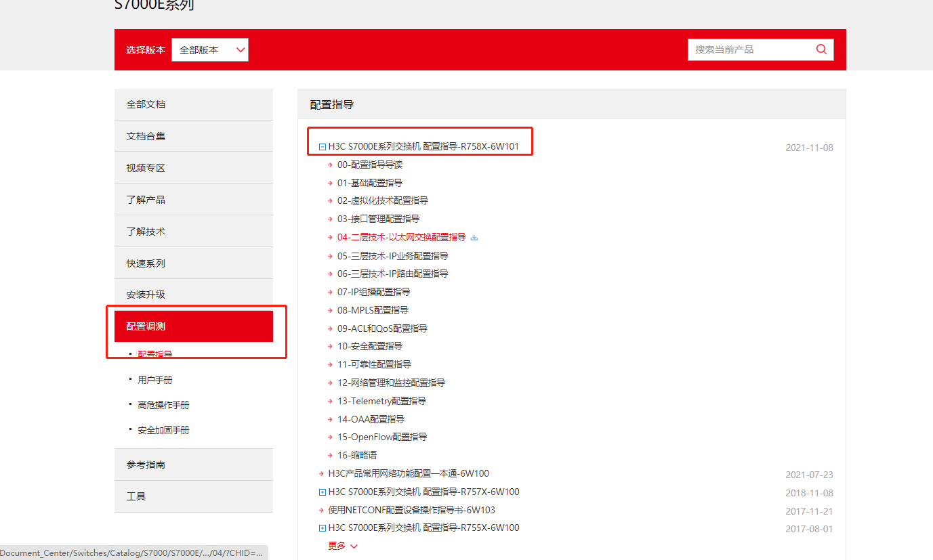Viewport: 933px width, 560px height.
Task: Click the 2021-11-08 date text
Action: pos(809,148)
